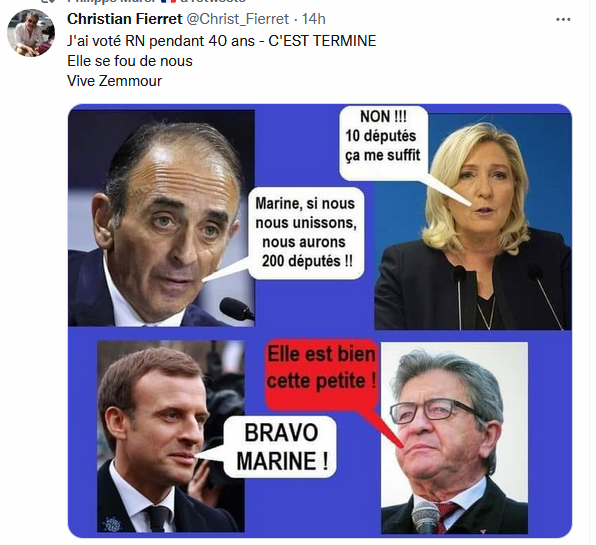
Task: Click the "BRAVO MARINE !" speech bubble
Action: 281,447
